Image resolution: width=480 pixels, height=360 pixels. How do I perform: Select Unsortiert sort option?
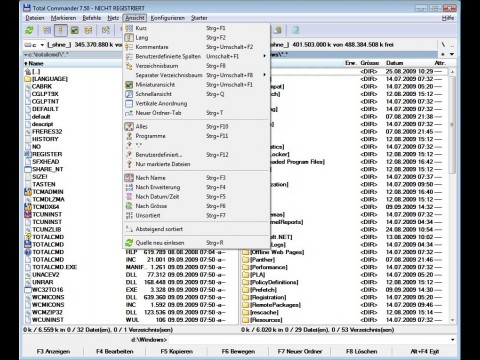pyautogui.click(x=196, y=215)
